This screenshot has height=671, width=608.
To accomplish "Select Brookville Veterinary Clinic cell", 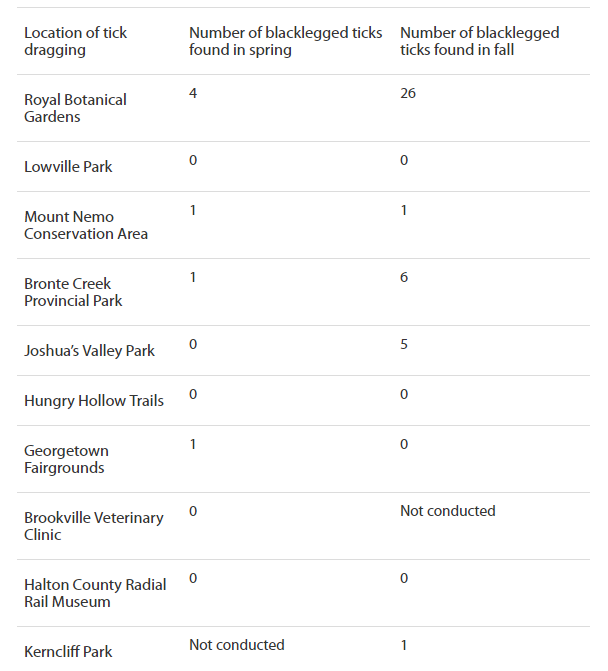I will (94, 526).
